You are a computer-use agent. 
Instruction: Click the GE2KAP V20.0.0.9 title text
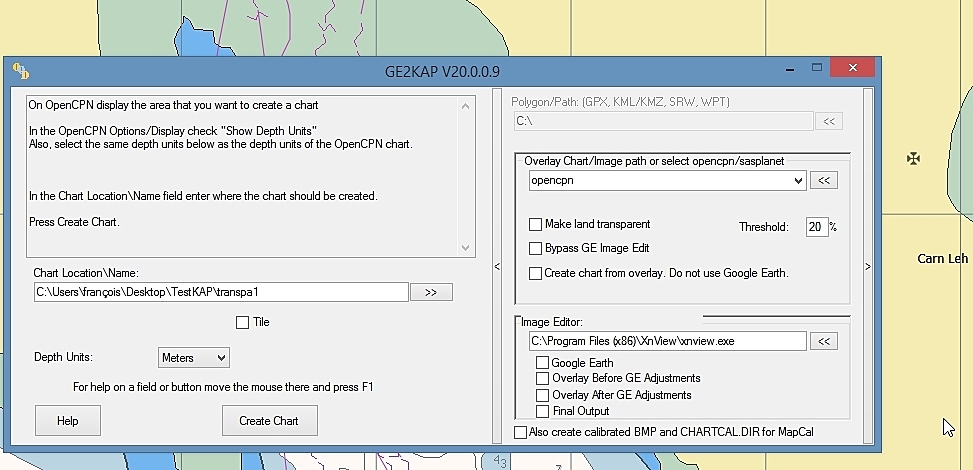(442, 71)
